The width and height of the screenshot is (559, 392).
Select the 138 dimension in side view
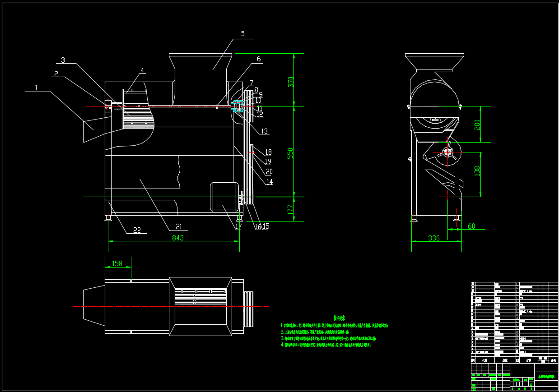(477, 171)
